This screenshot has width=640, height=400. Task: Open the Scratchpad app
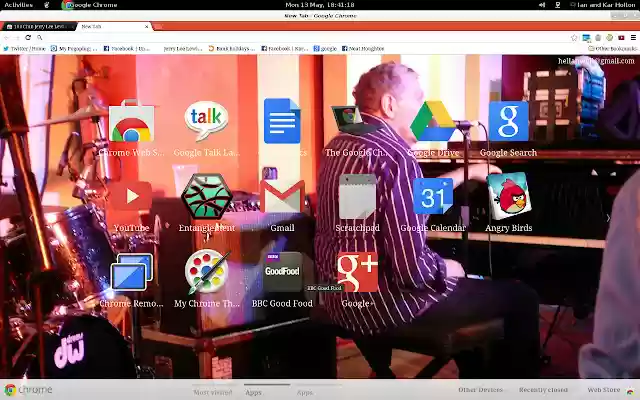tap(358, 196)
